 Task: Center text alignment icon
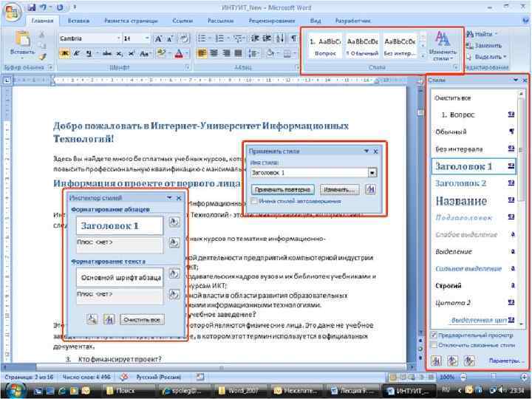(x=214, y=53)
